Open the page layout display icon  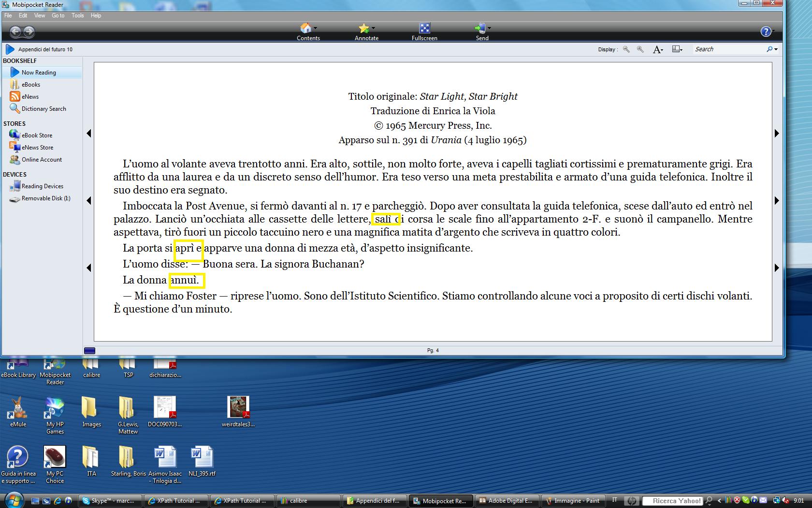(676, 49)
